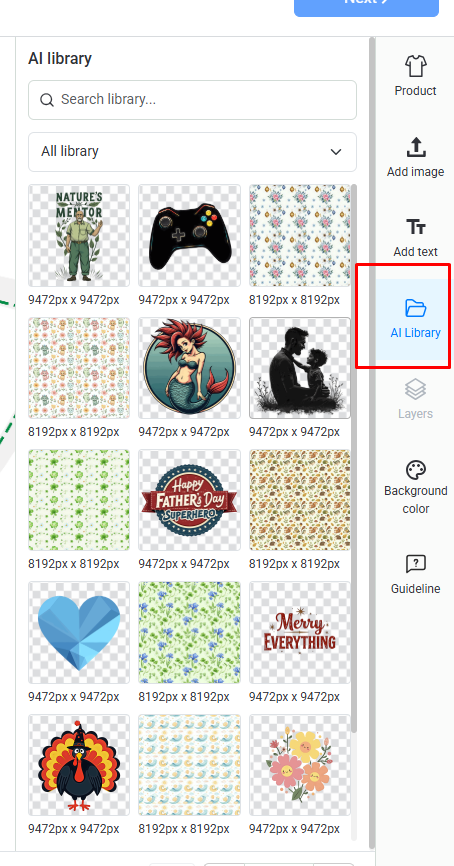Click the Add image upload icon

pyautogui.click(x=415, y=147)
